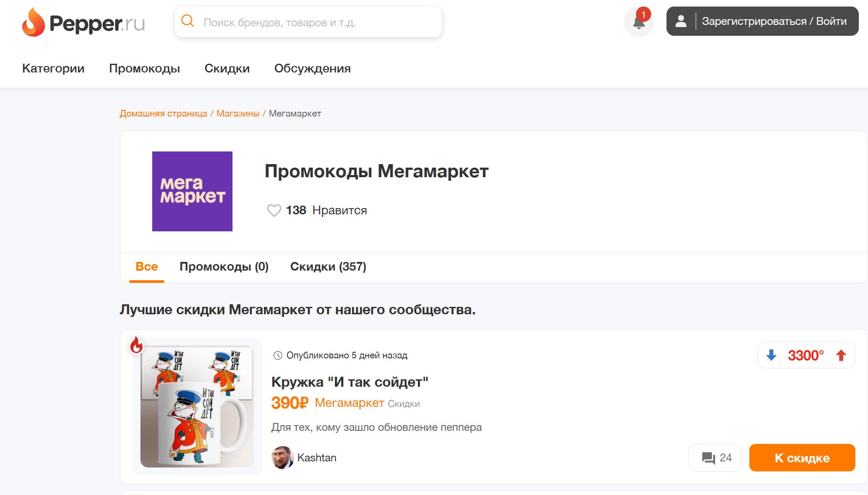Switch to the Скидки (357) tab
The image size is (868, 495).
(328, 267)
